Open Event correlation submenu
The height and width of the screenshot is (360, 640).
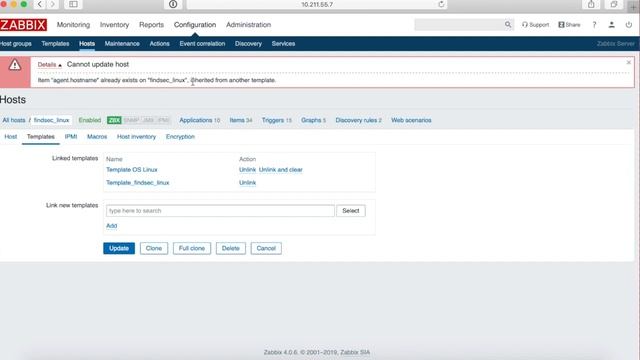click(202, 44)
